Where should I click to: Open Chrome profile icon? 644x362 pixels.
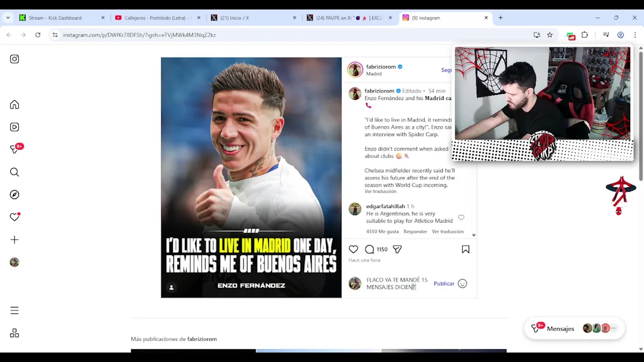[x=620, y=35]
